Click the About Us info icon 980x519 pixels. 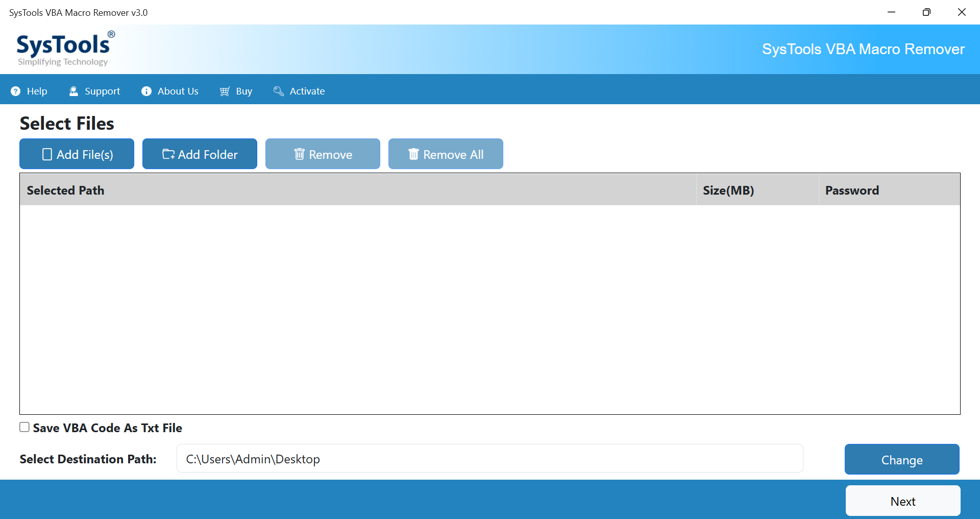pos(146,91)
